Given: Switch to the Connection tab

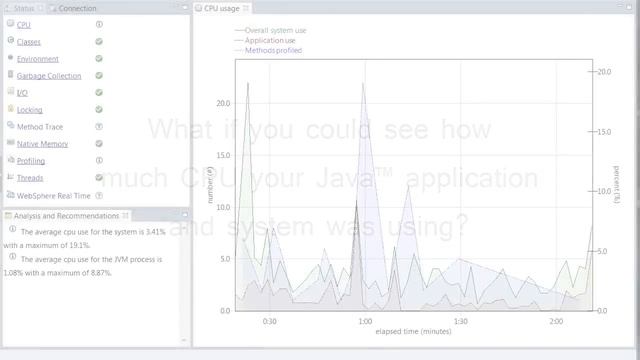Looking at the screenshot, I should pos(73,8).
